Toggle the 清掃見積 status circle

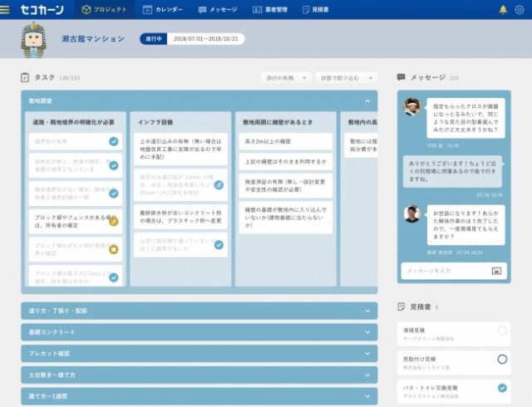point(502,331)
